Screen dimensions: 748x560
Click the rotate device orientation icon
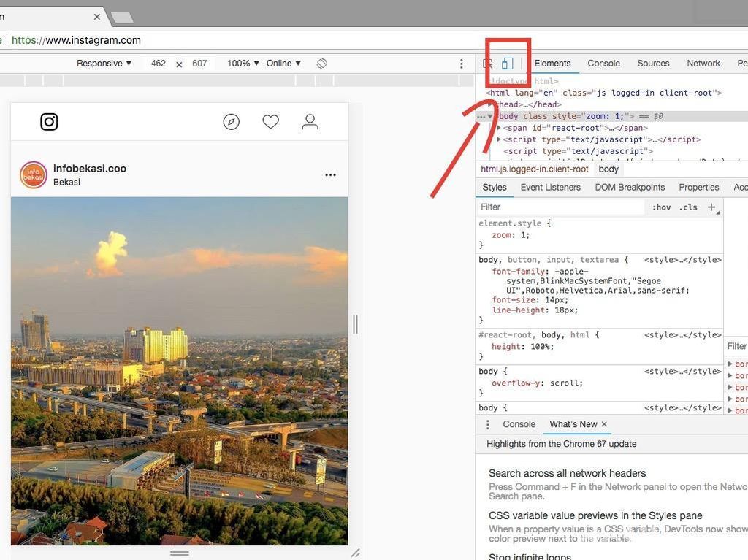[x=321, y=64]
